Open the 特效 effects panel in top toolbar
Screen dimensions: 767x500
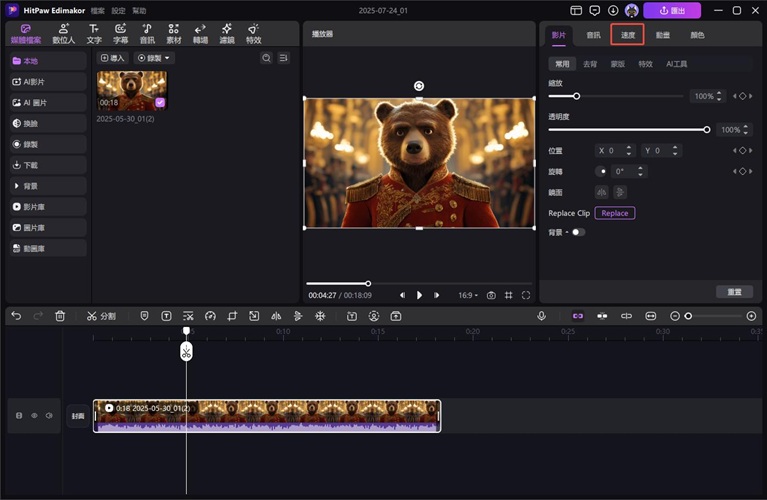coord(253,34)
